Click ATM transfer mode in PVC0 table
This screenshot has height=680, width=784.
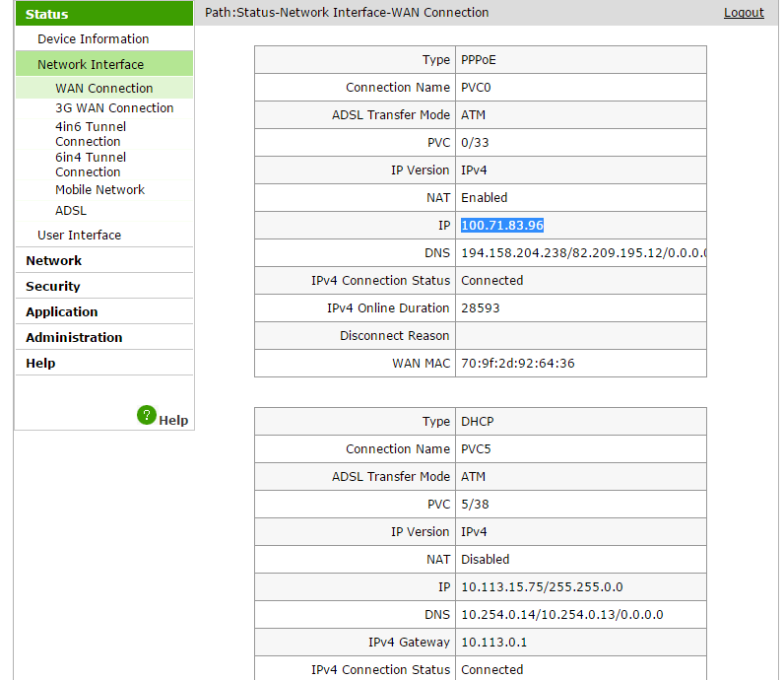[473, 115]
